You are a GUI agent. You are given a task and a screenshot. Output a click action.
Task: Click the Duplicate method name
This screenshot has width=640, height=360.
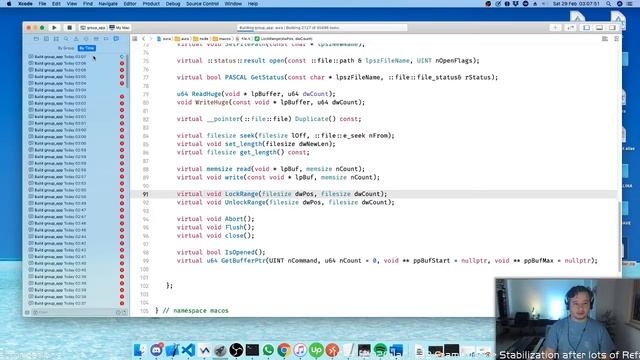pos(311,119)
